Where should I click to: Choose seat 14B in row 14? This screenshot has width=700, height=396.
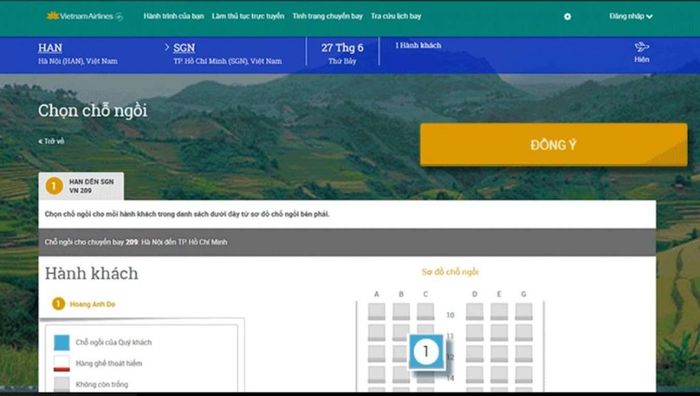pos(401,375)
